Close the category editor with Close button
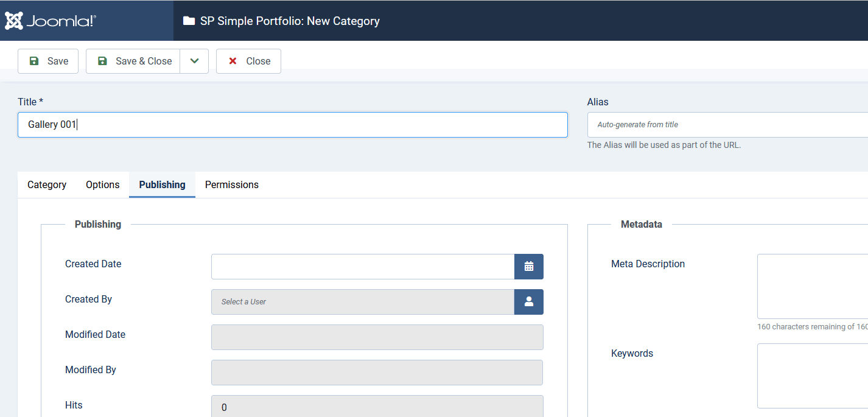Viewport: 868px width, 417px height. coord(248,61)
